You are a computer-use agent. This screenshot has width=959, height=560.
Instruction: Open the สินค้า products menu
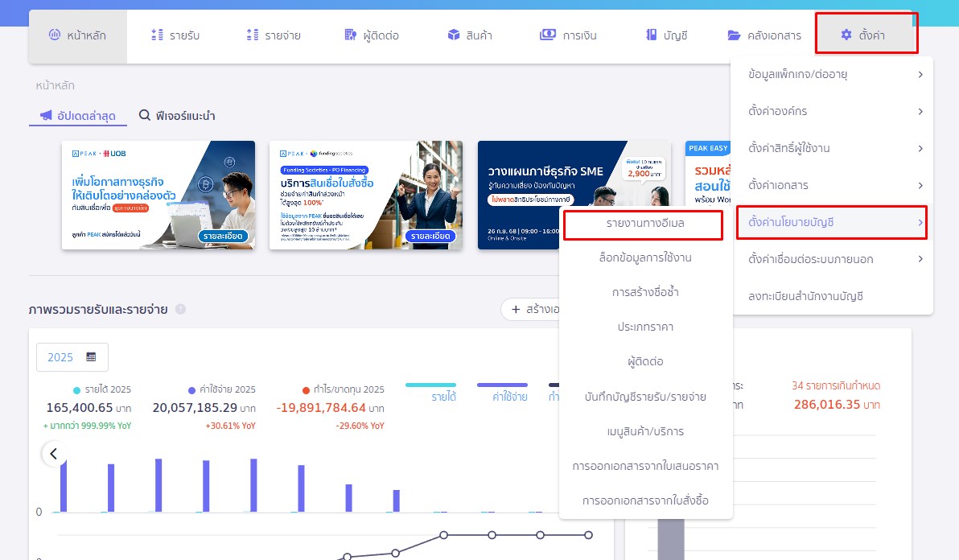point(470,35)
